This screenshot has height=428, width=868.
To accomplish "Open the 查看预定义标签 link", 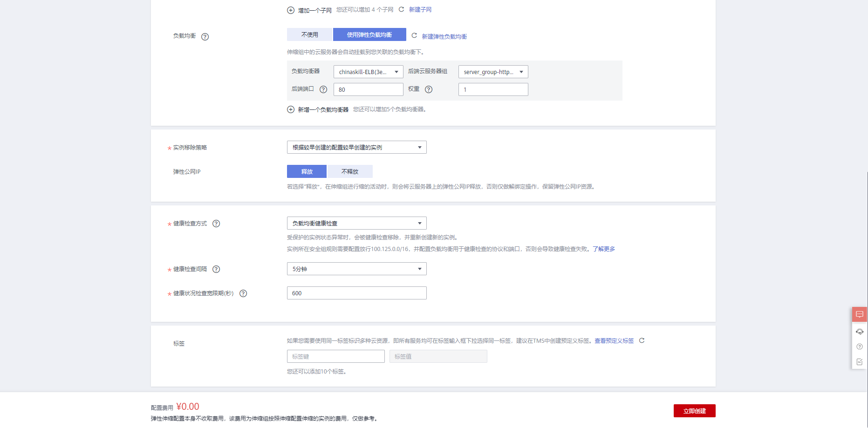I will (614, 341).
